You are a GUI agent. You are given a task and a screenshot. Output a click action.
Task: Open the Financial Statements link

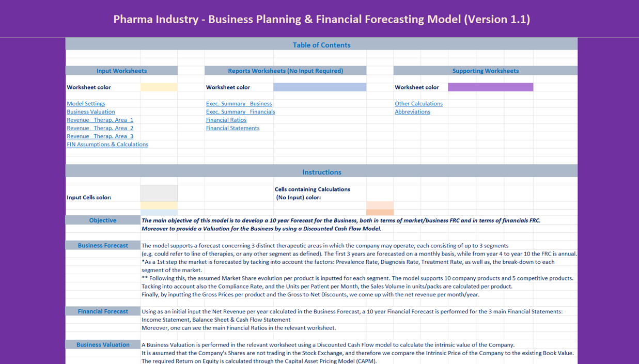[x=232, y=128]
